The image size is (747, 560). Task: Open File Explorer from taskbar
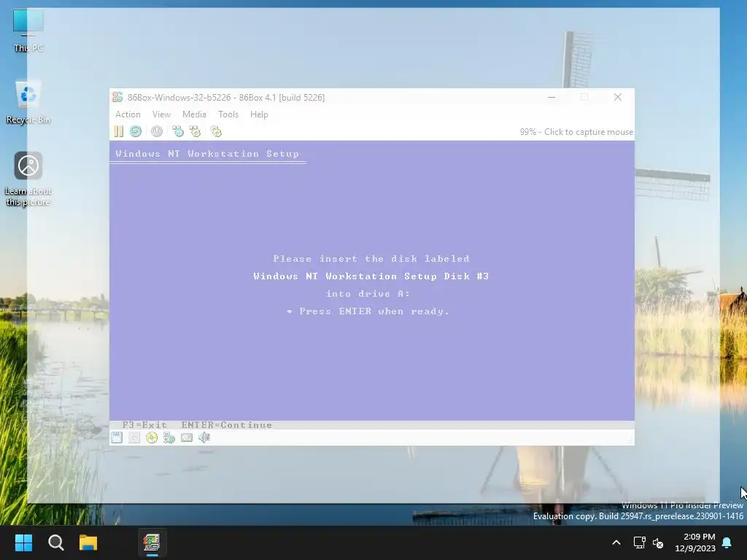(88, 542)
